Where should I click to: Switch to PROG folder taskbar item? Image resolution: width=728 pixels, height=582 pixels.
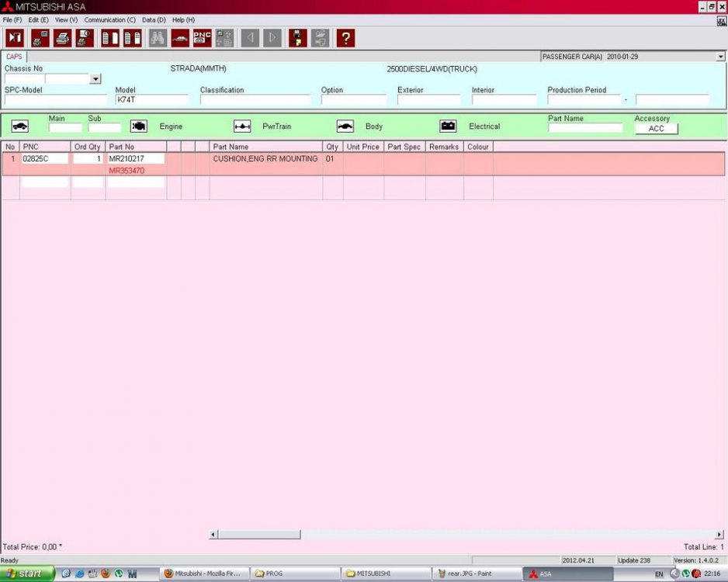[295, 573]
